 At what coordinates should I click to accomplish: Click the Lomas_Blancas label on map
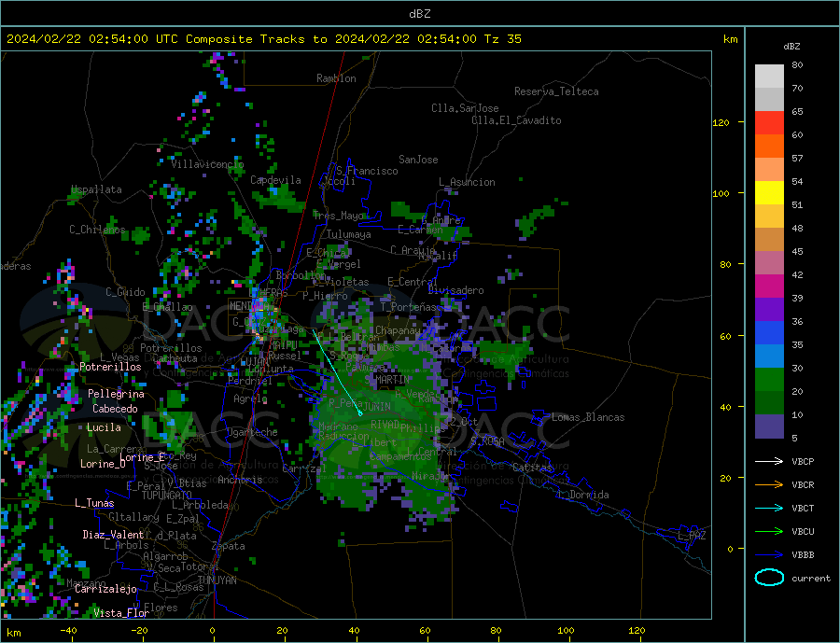point(588,417)
